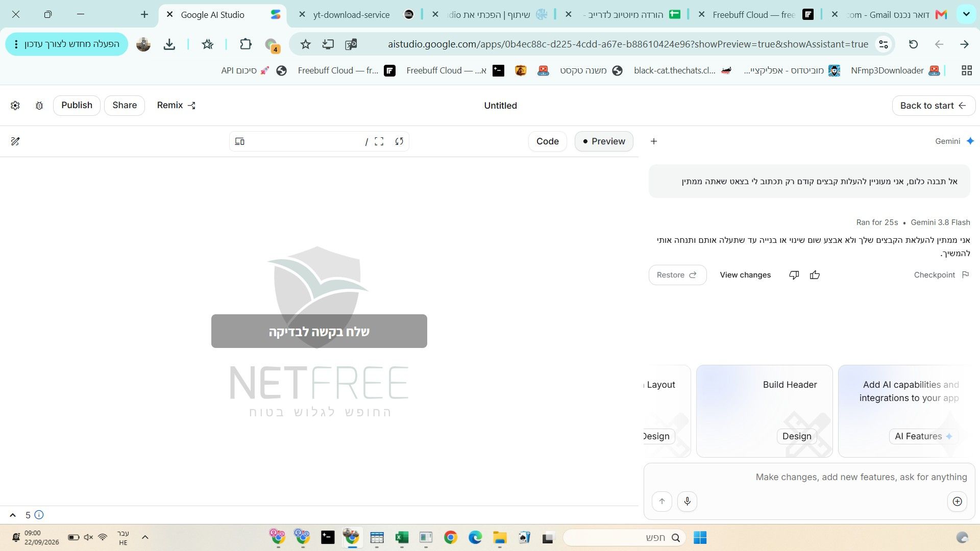
Task: Click the info icon next to the number 5
Action: 39,515
